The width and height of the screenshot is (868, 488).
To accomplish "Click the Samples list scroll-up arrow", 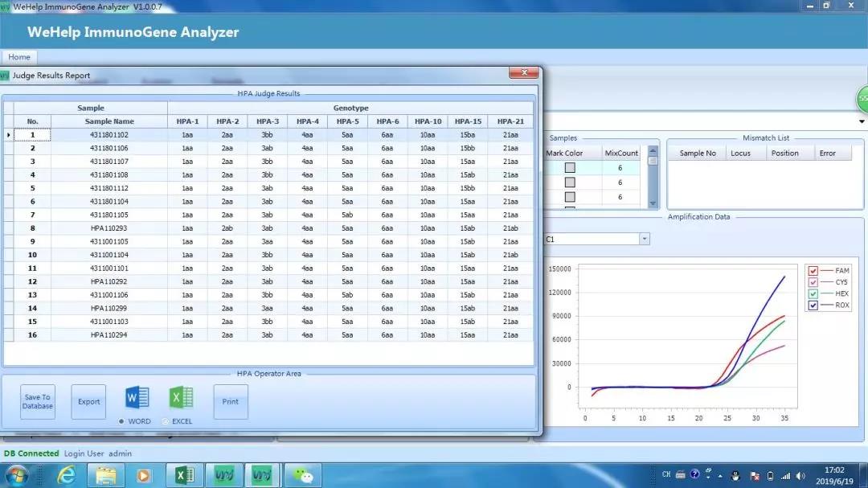I will point(653,150).
